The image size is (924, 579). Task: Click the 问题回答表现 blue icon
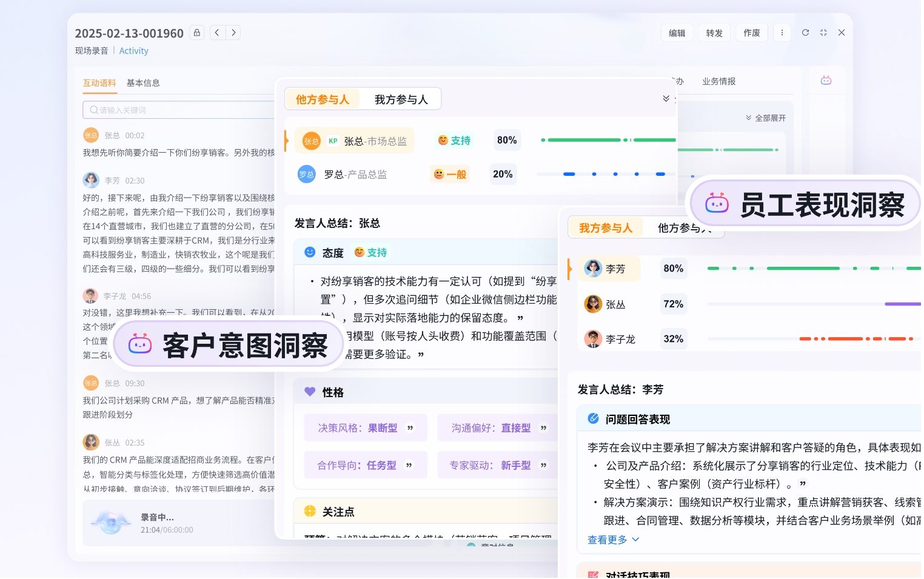point(594,418)
